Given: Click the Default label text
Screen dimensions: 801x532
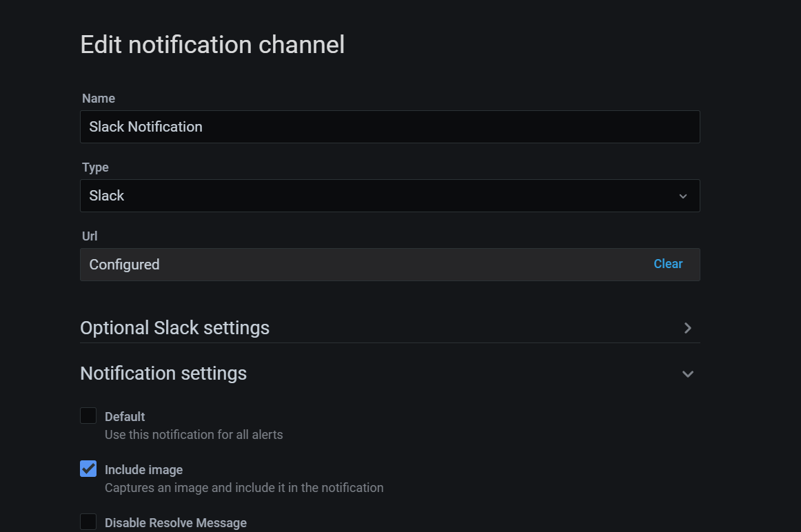Looking at the screenshot, I should pos(125,416).
